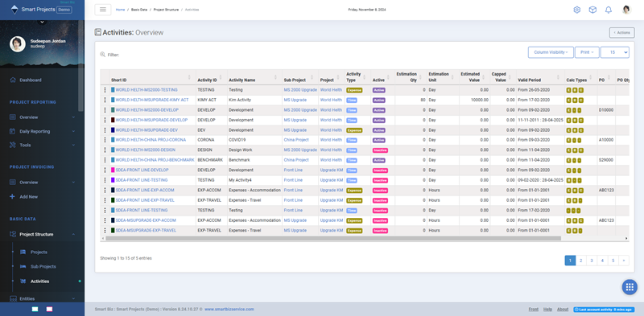Open the Dashboard sidebar item
The height and width of the screenshot is (316, 644).
point(31,80)
